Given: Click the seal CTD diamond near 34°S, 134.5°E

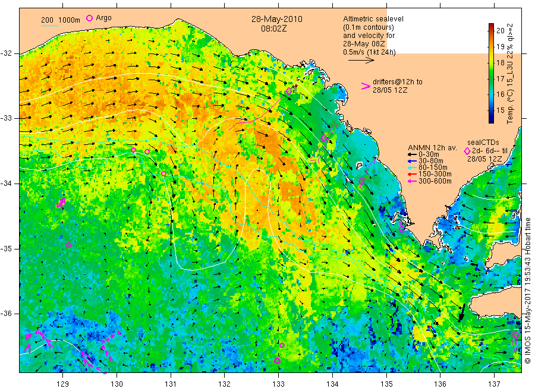Looking at the screenshot, I should (361, 182).
